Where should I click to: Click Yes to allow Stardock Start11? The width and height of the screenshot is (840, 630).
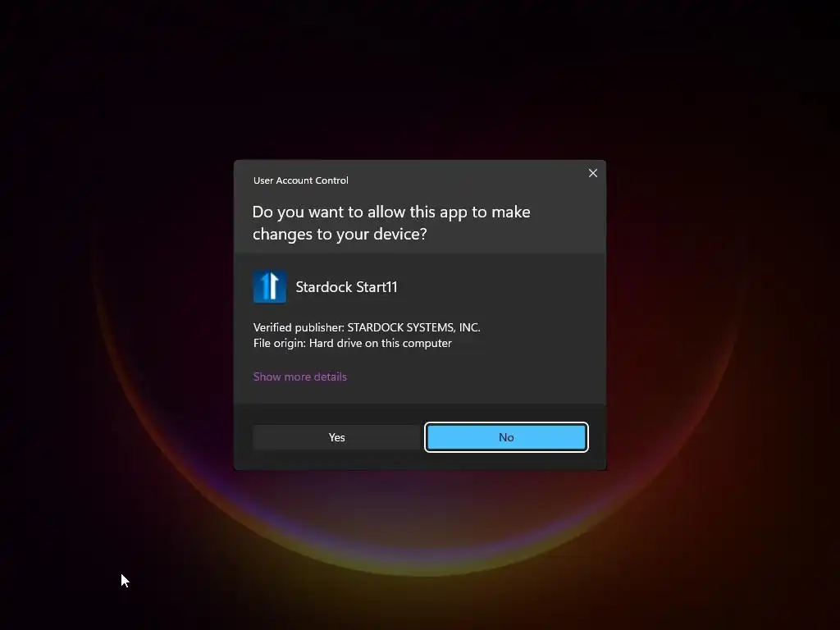coord(336,437)
